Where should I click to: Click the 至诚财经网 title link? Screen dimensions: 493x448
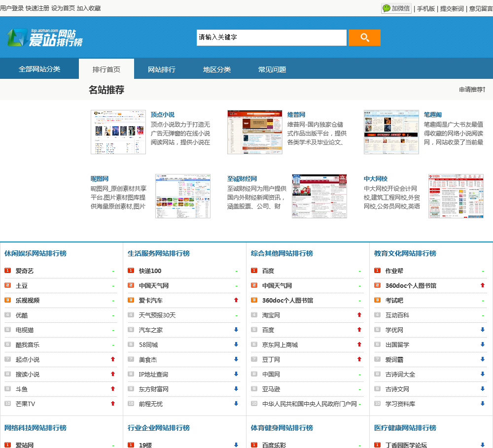click(x=242, y=179)
